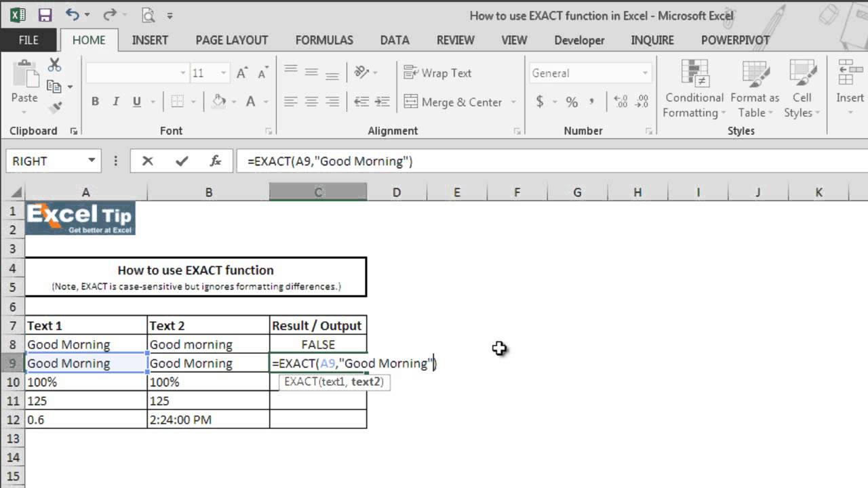Customize Quick Access Toolbar dropdown
Image resolution: width=868 pixels, height=488 pixels.
[170, 15]
